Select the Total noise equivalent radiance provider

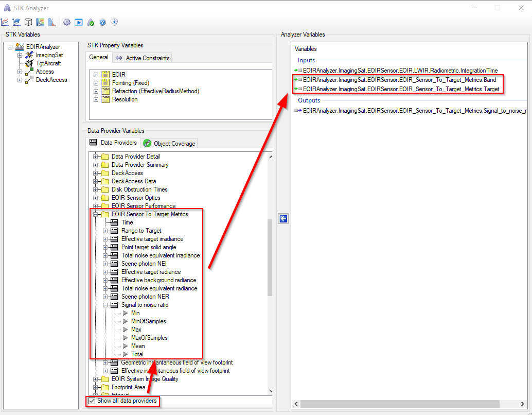pos(159,288)
